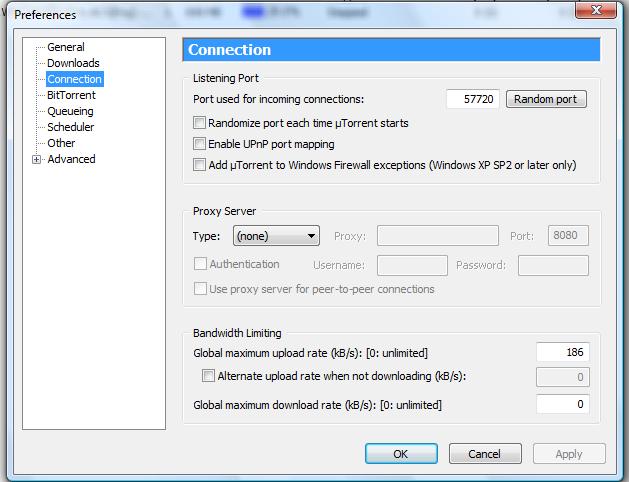This screenshot has width=629, height=482.
Task: Select the Advanced tree item
Action: [71, 159]
